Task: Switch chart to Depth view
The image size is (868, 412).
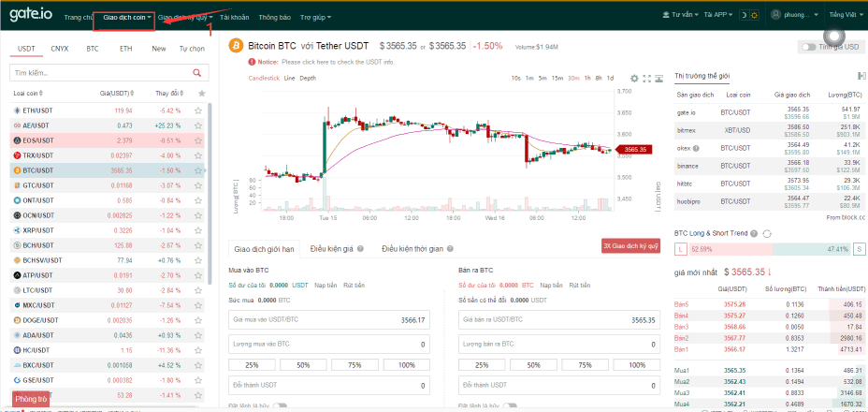Action: 308,78
